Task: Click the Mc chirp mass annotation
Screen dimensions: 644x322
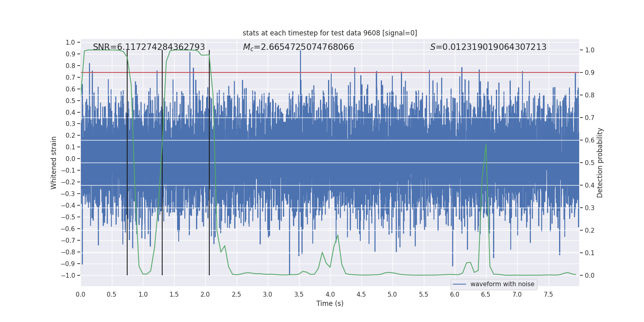Action: click(x=298, y=47)
